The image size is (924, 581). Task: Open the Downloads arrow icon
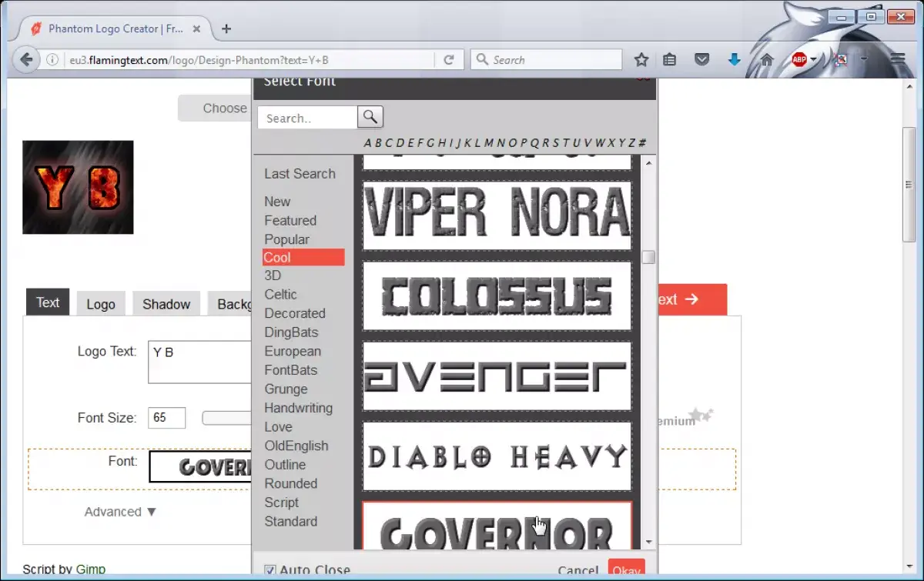tap(734, 59)
